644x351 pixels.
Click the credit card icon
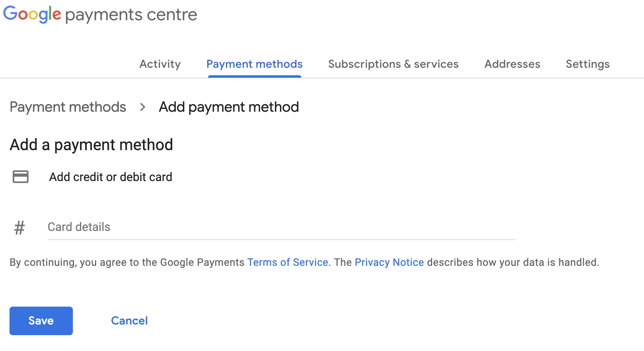pos(21,177)
